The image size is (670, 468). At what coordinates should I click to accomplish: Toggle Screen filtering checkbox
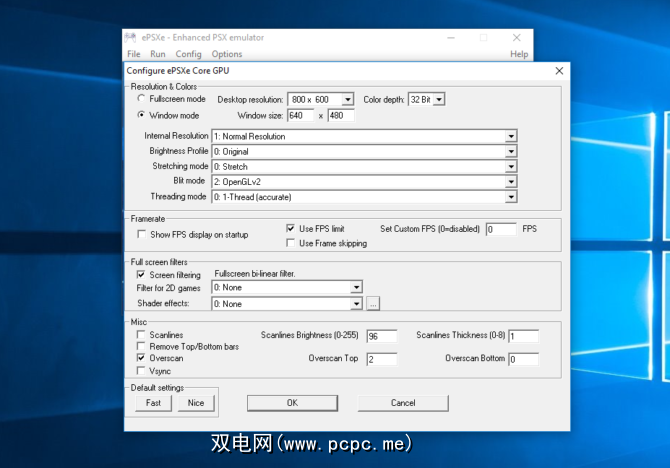point(141,274)
